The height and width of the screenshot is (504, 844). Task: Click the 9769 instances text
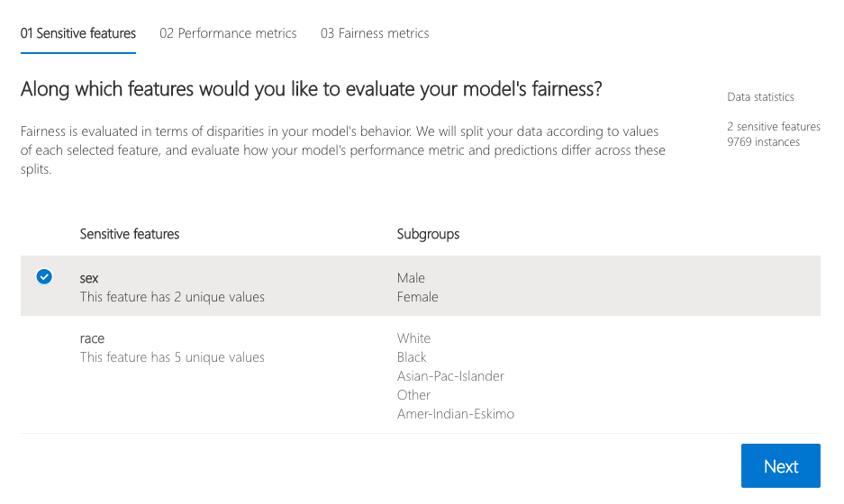pyautogui.click(x=763, y=141)
